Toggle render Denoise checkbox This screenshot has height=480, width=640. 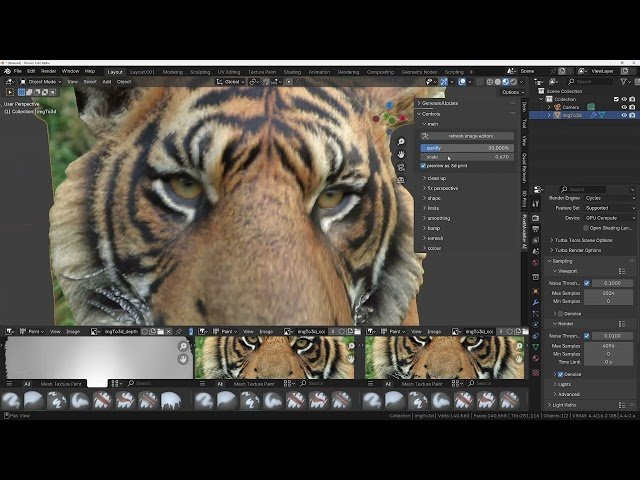[x=560, y=374]
